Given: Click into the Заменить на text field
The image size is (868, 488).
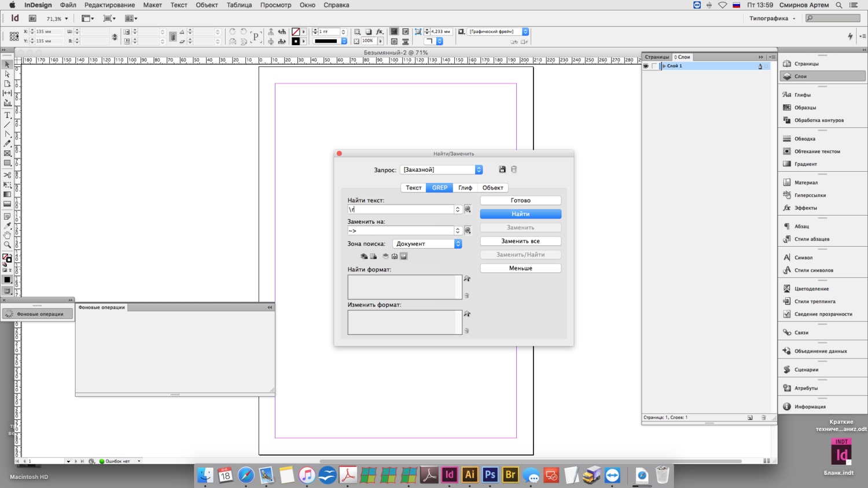Looking at the screenshot, I should click(400, 231).
